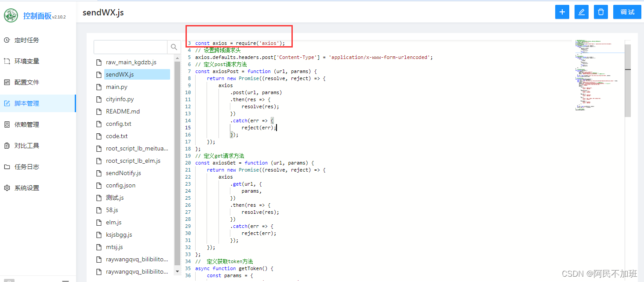Click the control panel logo icon
This screenshot has height=282, width=644.
point(11,15)
